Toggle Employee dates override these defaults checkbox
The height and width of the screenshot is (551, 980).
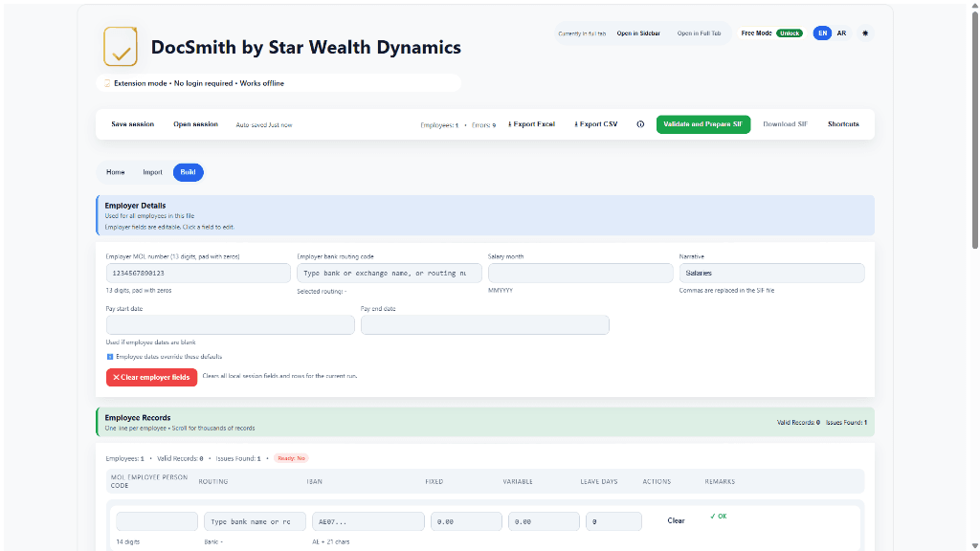pos(109,357)
